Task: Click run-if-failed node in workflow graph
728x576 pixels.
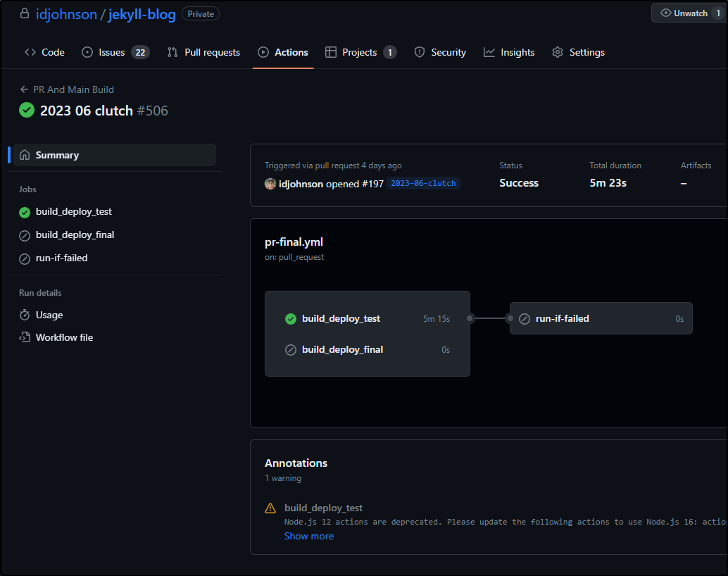Action: (601, 319)
